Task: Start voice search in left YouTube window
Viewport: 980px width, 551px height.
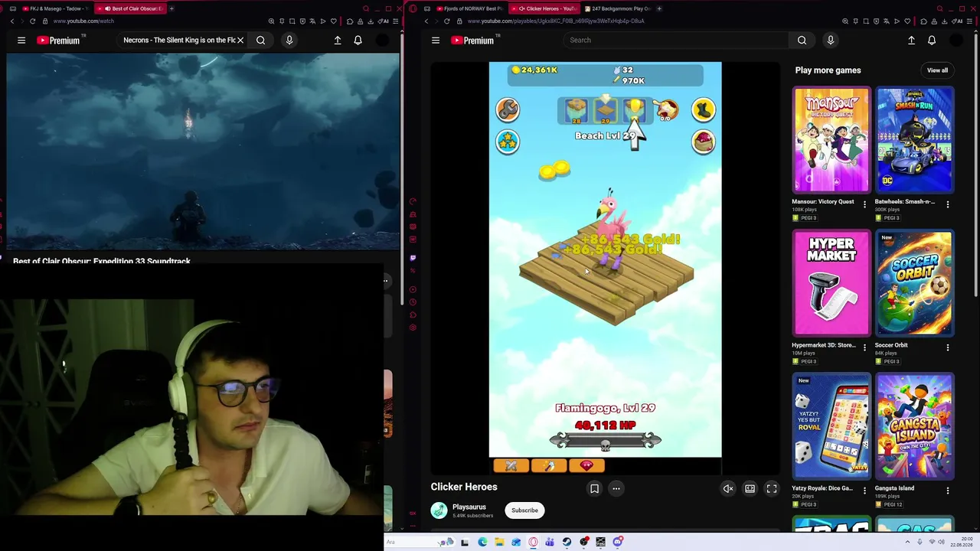Action: click(289, 40)
